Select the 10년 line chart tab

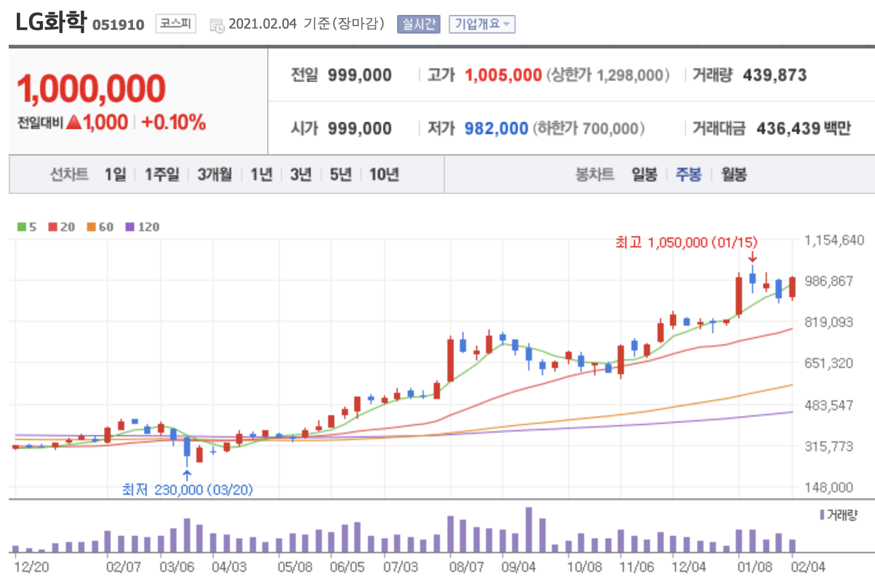[384, 175]
